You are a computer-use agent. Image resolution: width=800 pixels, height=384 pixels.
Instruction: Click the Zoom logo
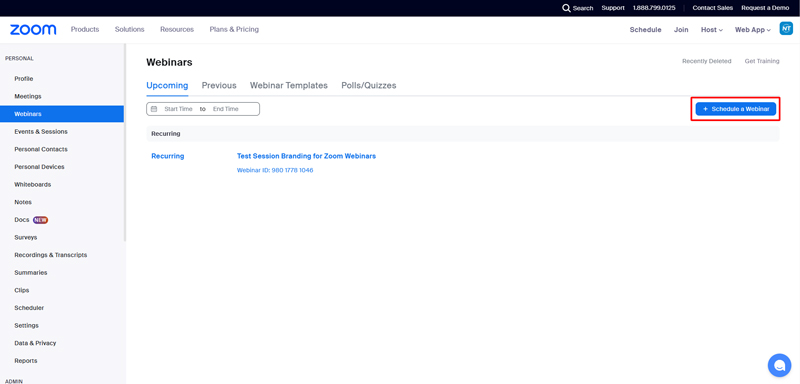coord(33,30)
